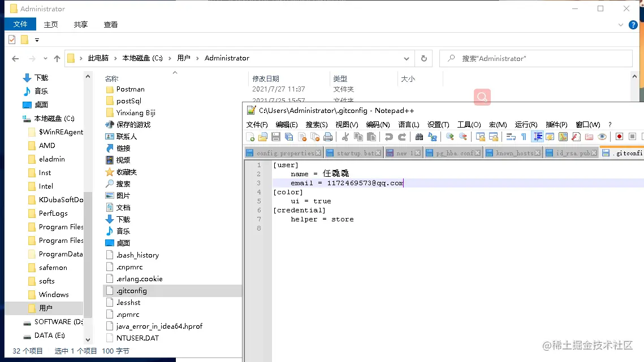Click the Open file icon in Notepad++
Image resolution: width=644 pixels, height=362 pixels.
[x=263, y=137]
